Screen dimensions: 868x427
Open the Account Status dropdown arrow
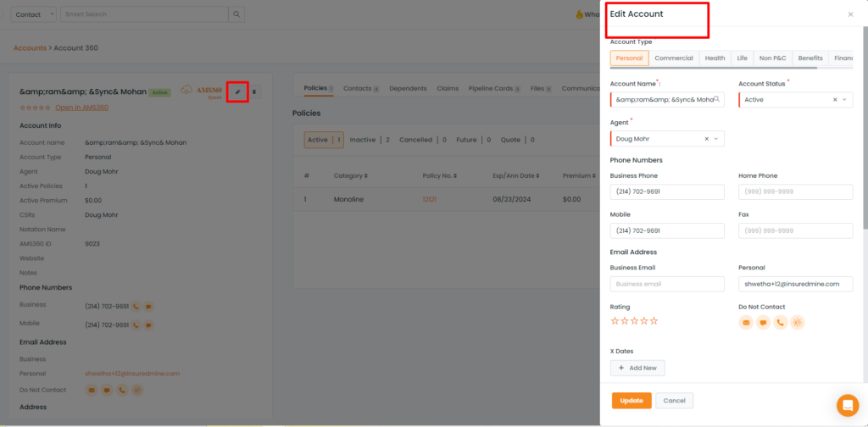[x=844, y=100]
